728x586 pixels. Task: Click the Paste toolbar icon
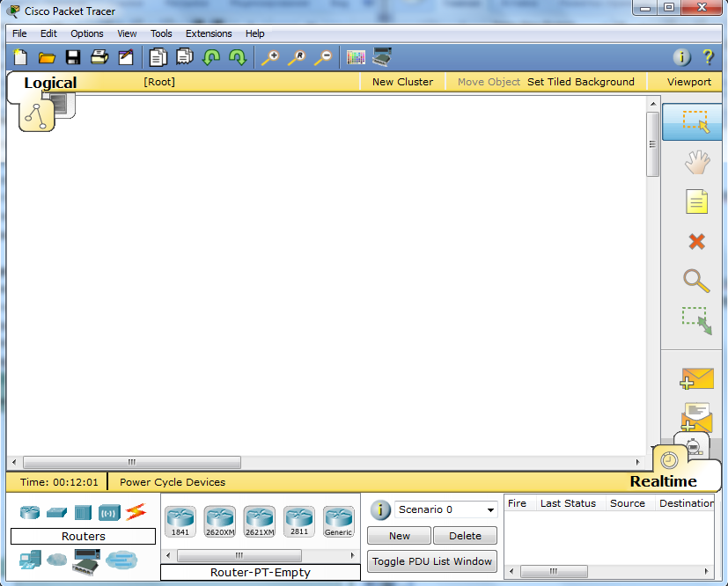click(184, 57)
